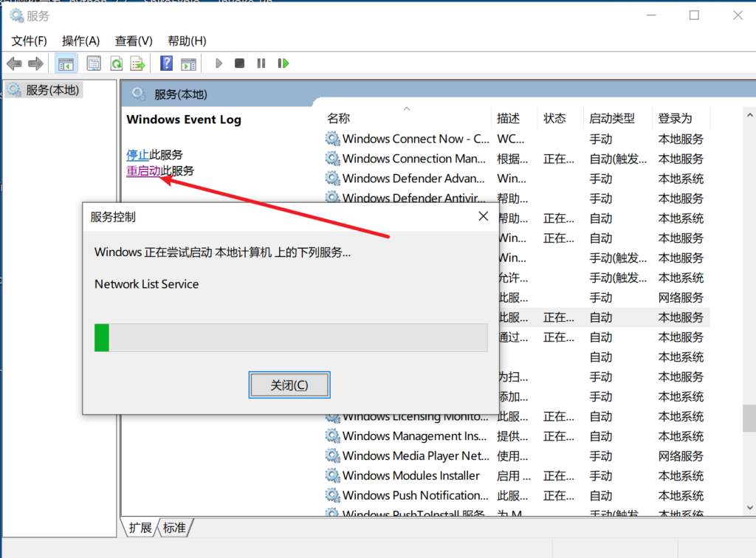756x558 pixels.
Task: Switch to the 扩展 tab
Action: click(x=140, y=528)
